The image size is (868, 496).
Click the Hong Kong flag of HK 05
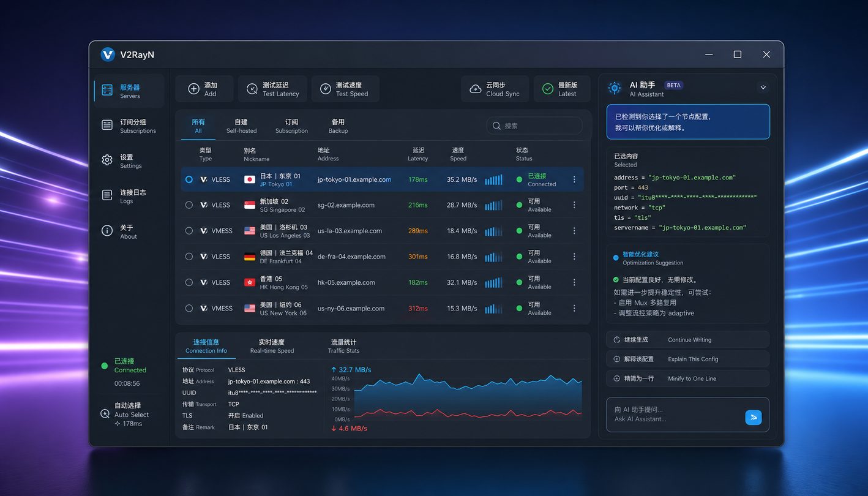click(x=250, y=282)
